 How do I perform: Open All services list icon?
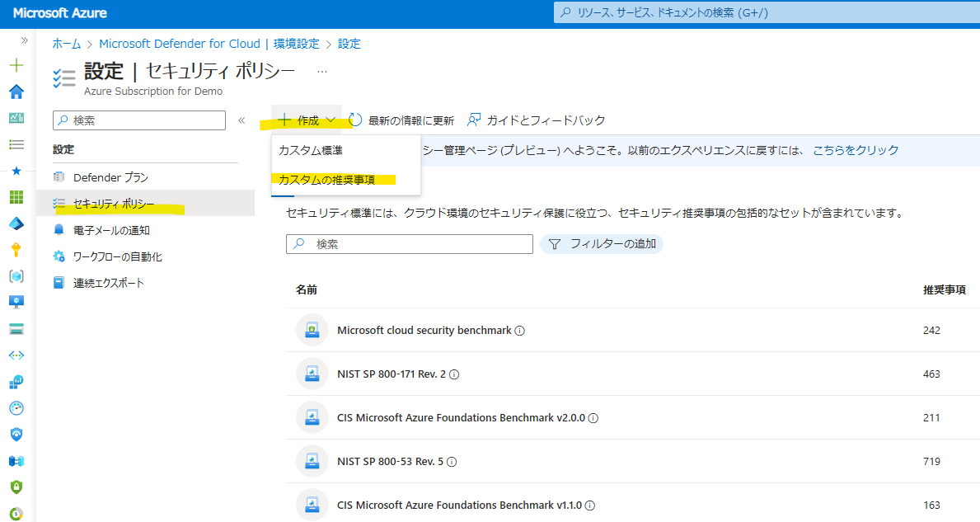tap(16, 144)
